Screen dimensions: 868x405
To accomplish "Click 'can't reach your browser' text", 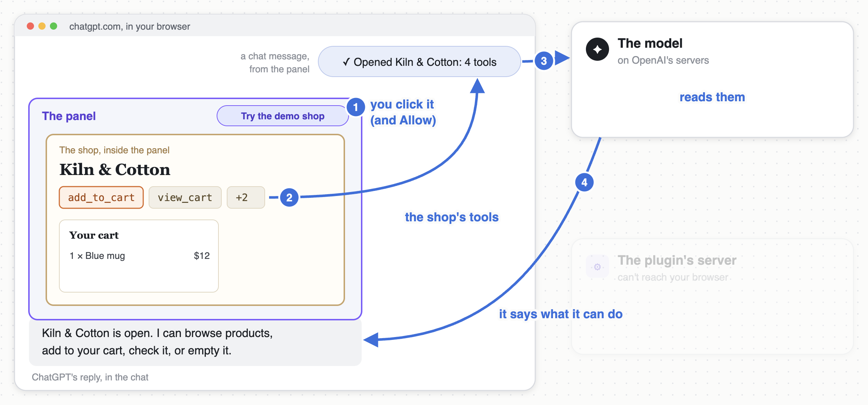I will (673, 277).
